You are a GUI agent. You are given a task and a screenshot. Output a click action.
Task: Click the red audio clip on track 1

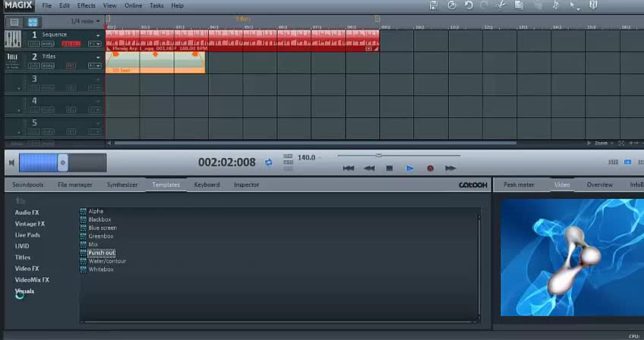point(242,41)
